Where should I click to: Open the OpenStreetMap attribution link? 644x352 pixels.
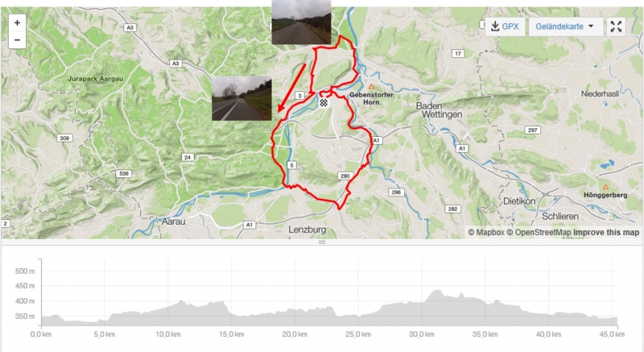tap(539, 233)
